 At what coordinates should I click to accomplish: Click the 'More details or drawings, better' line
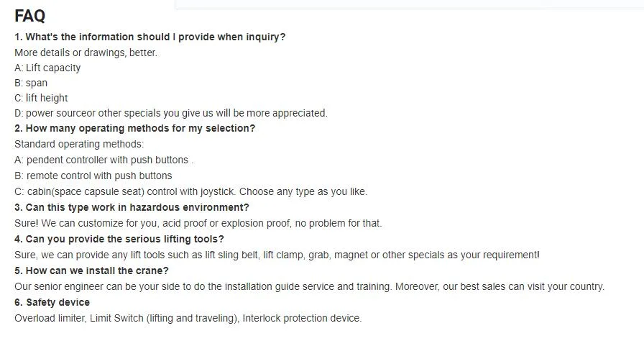coord(86,53)
